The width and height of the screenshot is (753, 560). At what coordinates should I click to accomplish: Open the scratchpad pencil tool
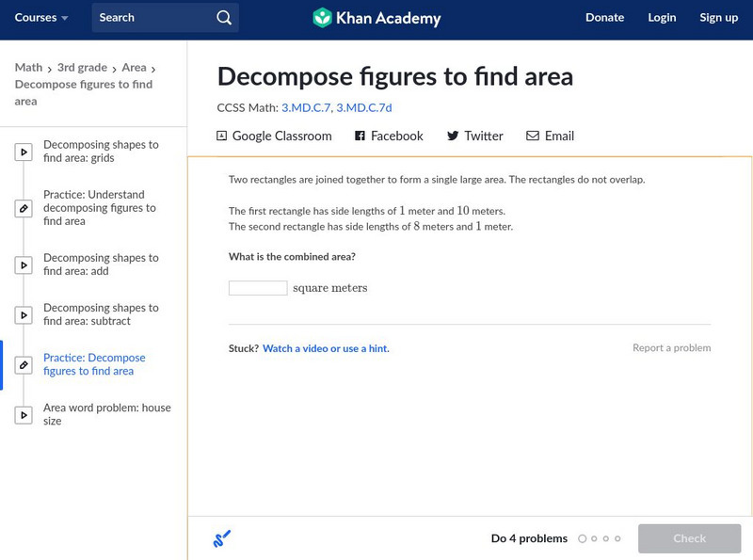(222, 539)
